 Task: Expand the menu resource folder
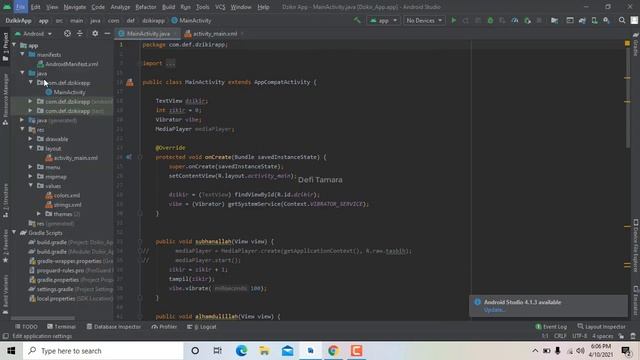[x=30, y=167]
